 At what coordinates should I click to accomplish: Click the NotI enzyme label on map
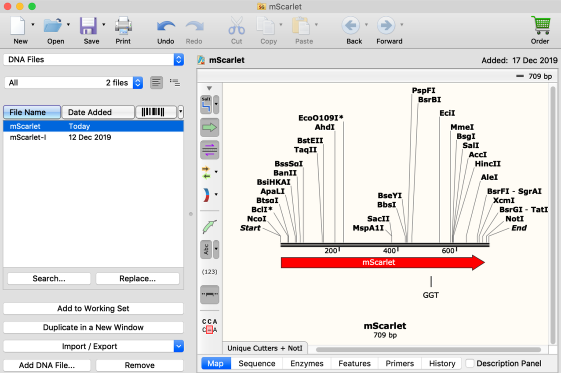pyautogui.click(x=514, y=218)
